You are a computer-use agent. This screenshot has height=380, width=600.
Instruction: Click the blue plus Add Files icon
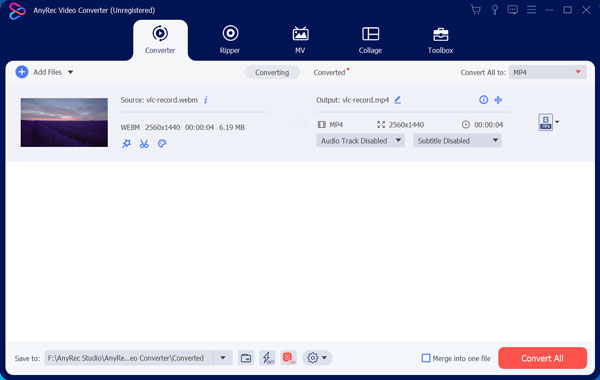tap(22, 72)
